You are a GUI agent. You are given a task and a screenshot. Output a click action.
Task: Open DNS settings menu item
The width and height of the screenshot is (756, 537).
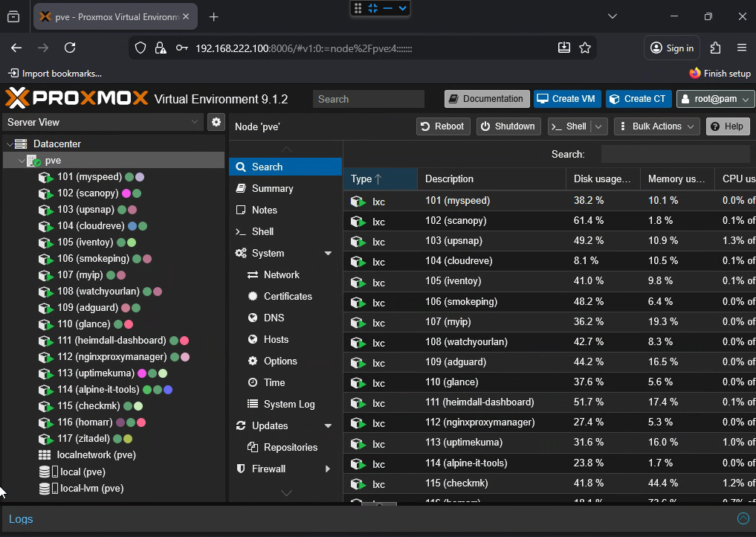(x=285, y=318)
